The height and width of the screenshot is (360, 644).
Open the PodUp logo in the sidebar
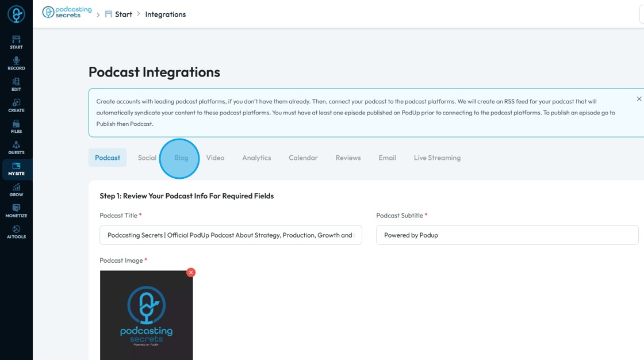[16, 14]
